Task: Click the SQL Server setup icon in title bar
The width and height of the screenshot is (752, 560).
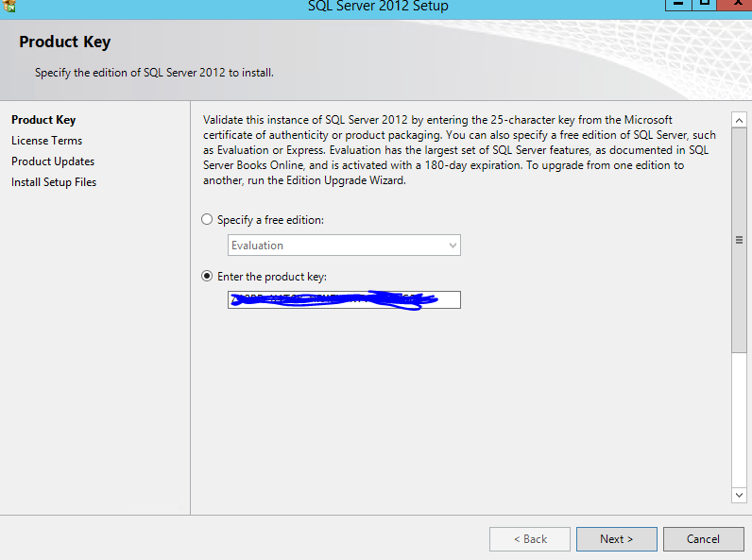Action: pyautogui.click(x=9, y=6)
